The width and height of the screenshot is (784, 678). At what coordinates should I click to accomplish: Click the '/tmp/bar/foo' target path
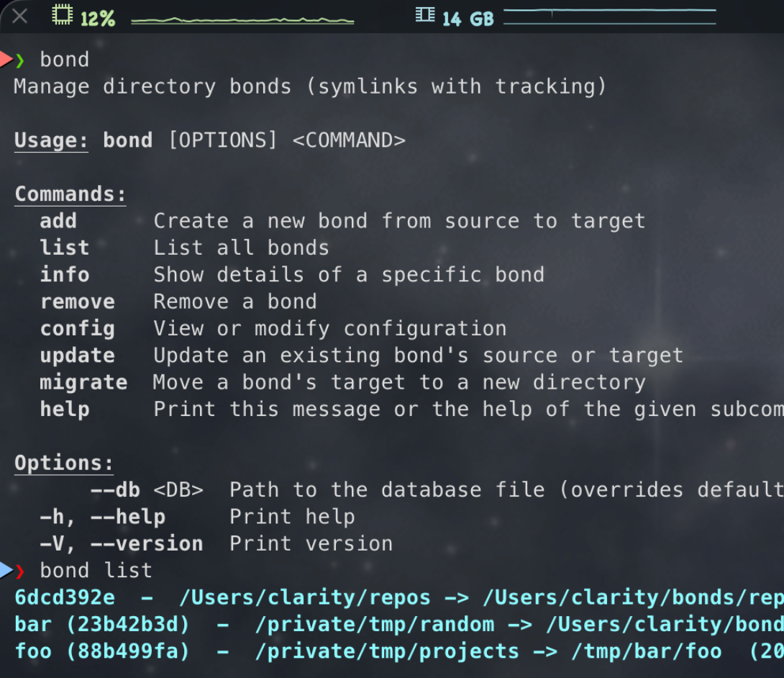point(647,651)
